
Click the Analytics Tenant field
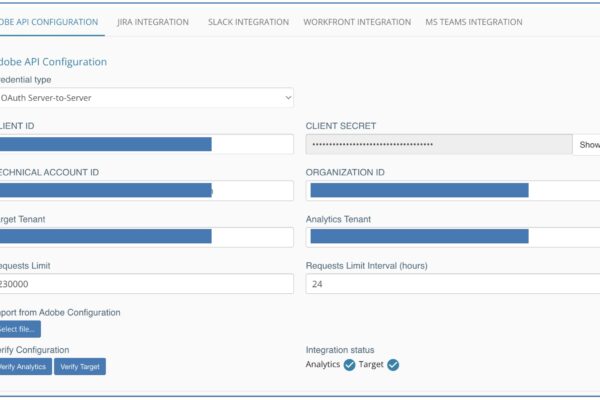tap(453, 237)
